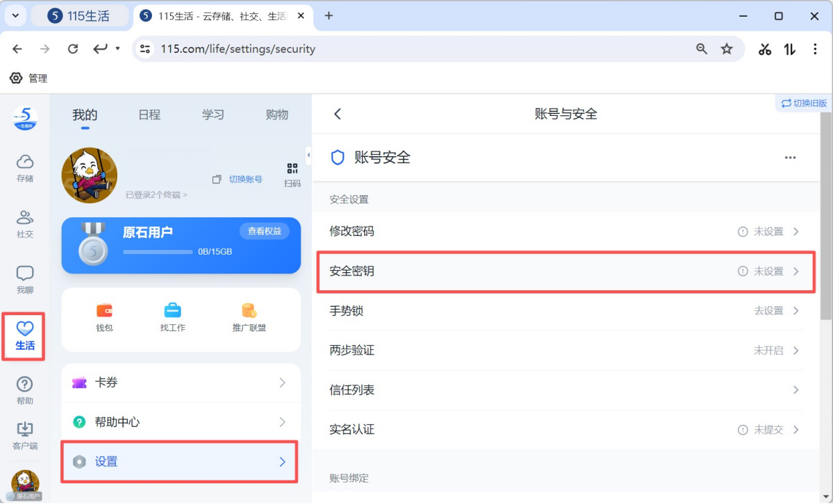Expand the 两步验证 settings row
The height and width of the screenshot is (504, 833).
pyautogui.click(x=564, y=351)
